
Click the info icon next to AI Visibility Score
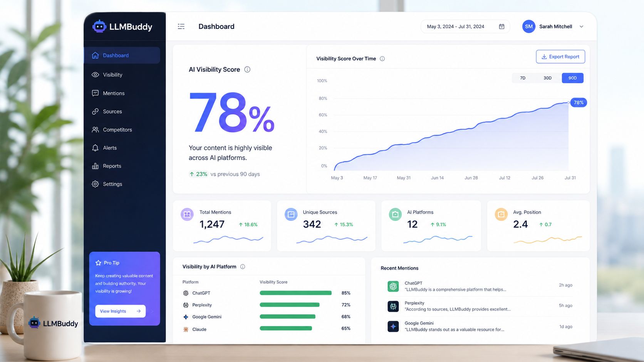coord(247,70)
